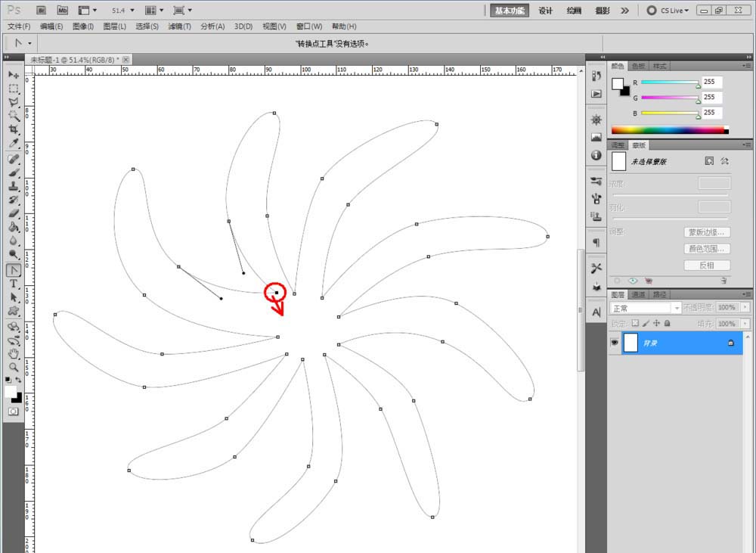Toggle lock transparent pixels in layers panel

coord(635,323)
